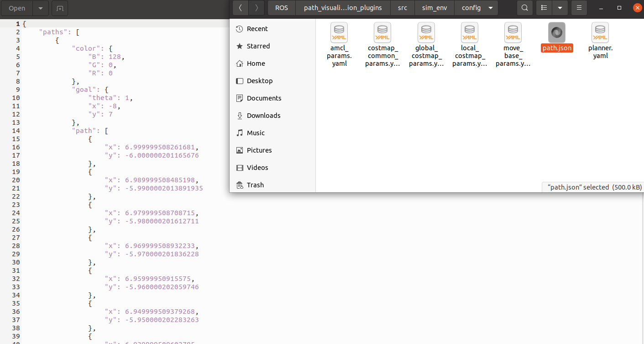Open the hamburger menu in Files
Viewport: 644px width, 344px height.
coord(579,8)
